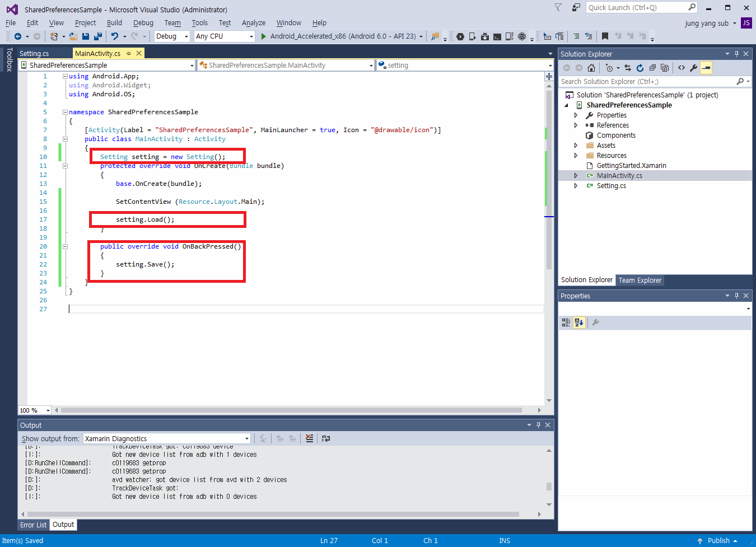Click View Code icon in Solution Explorer
The image size is (756, 547).
click(x=682, y=68)
